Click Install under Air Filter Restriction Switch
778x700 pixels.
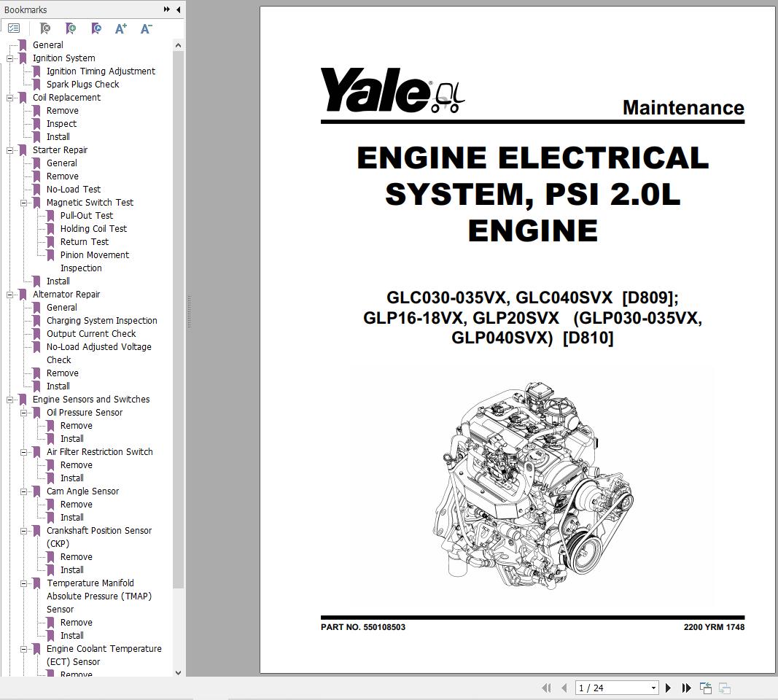point(72,478)
